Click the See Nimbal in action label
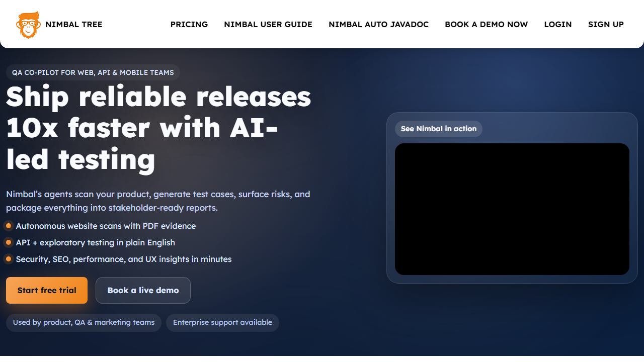This screenshot has height=362, width=644. pyautogui.click(x=438, y=129)
